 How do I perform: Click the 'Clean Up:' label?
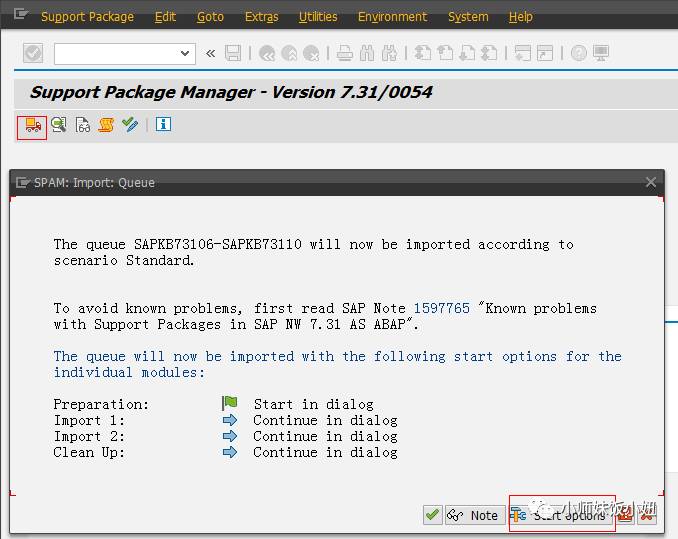(89, 452)
